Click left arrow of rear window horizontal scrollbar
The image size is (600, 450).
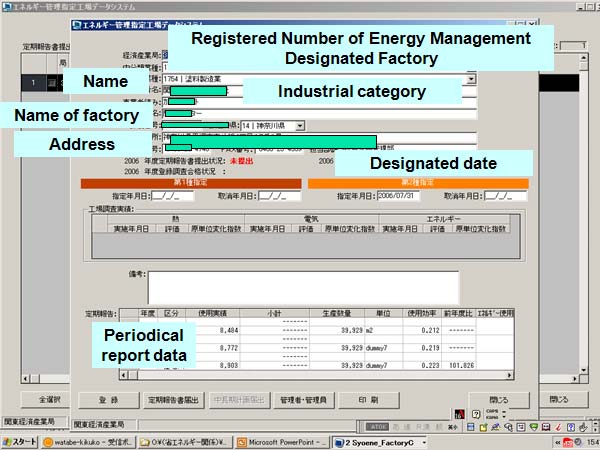26,379
